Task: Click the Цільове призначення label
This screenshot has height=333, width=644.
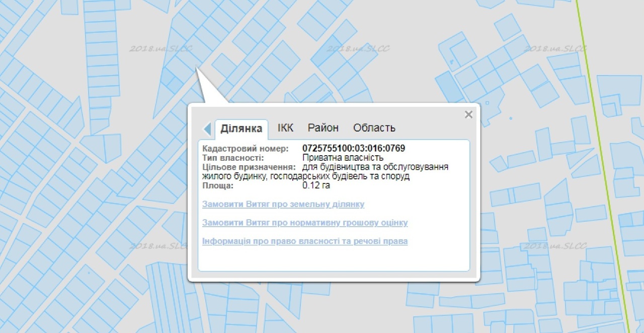Action: pos(248,167)
